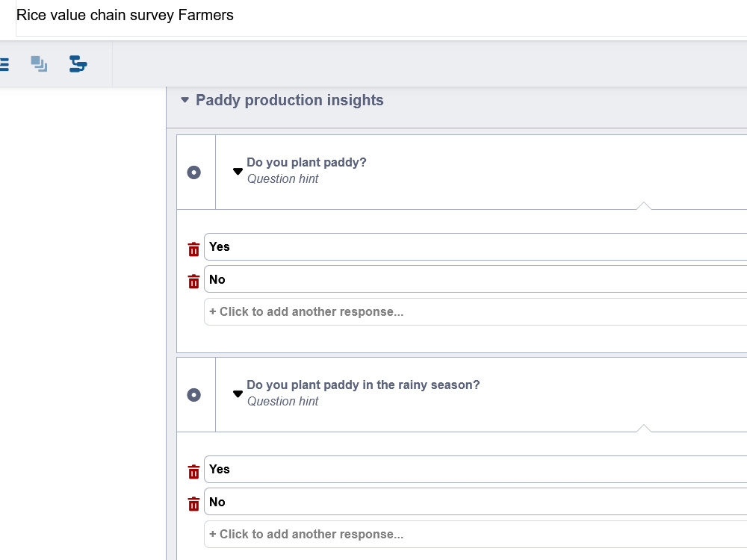
Task: Add another response to first question
Action: coord(475,312)
